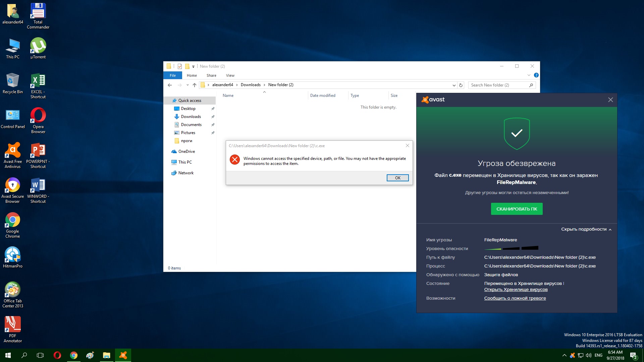644x362 pixels.
Task: Open uTorrent desktop icon
Action: [38, 48]
